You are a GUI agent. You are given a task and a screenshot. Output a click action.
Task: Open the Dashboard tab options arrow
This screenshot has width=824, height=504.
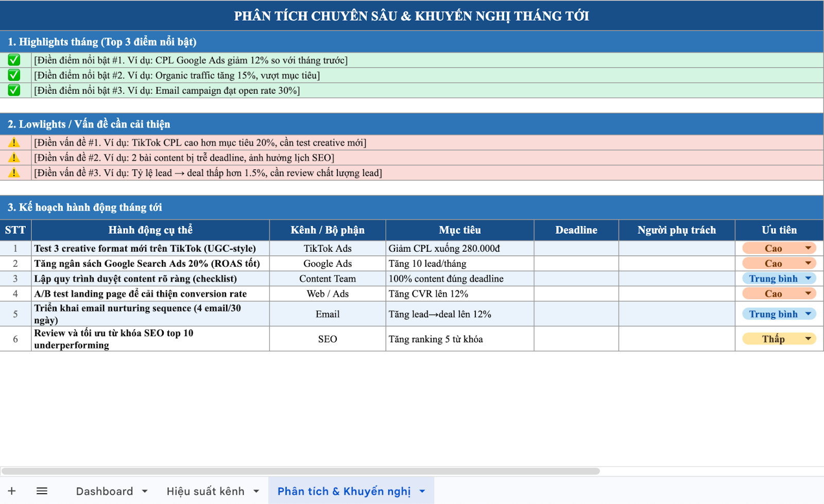[x=145, y=491]
